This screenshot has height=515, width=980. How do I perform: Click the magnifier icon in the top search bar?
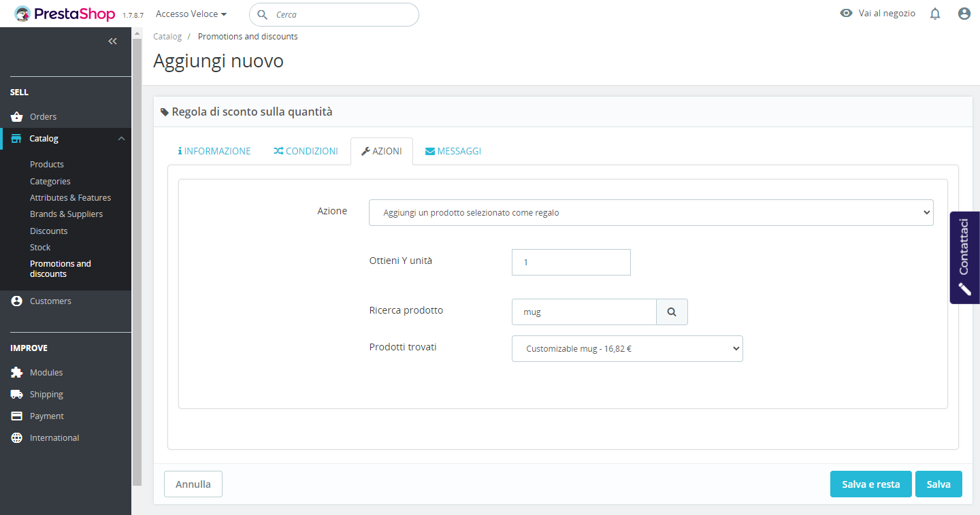point(262,14)
